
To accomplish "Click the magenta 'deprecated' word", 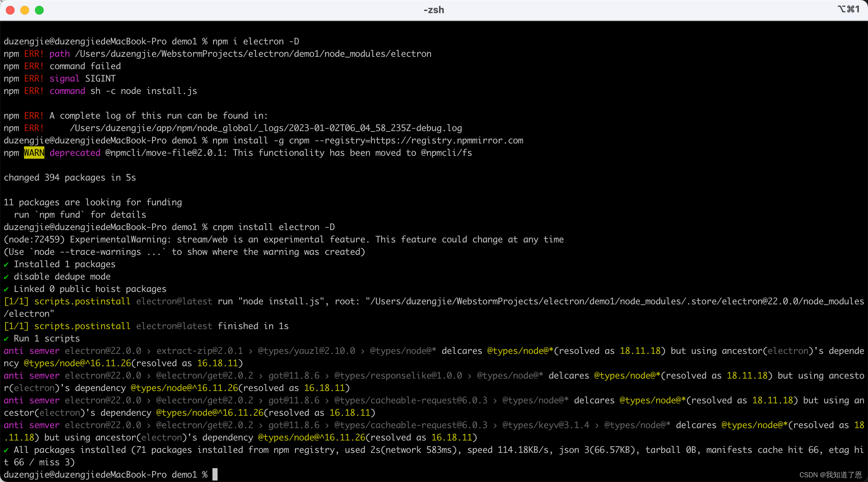I will point(75,153).
